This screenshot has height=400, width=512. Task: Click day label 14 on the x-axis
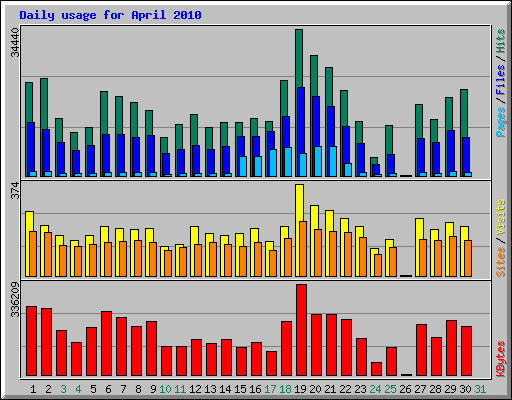point(225,389)
